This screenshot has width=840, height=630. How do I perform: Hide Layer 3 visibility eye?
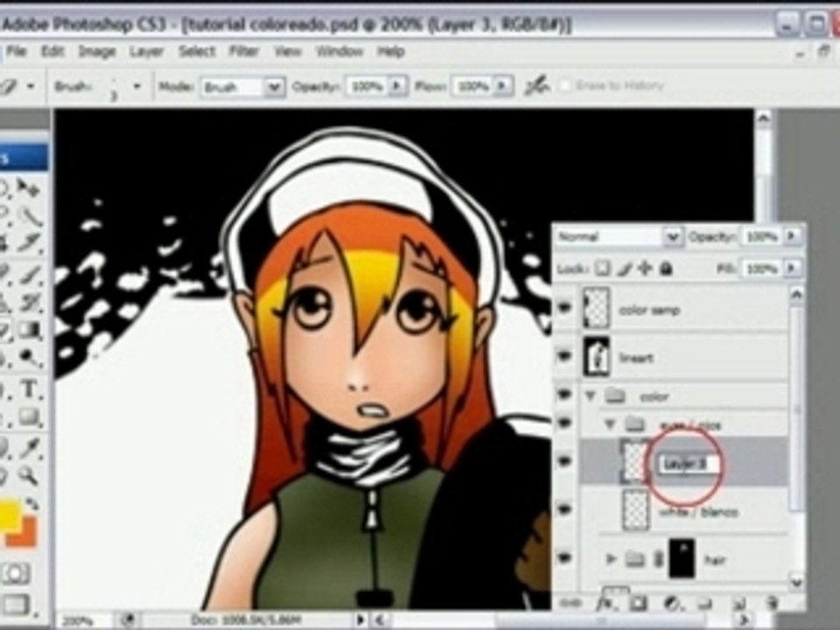[564, 461]
